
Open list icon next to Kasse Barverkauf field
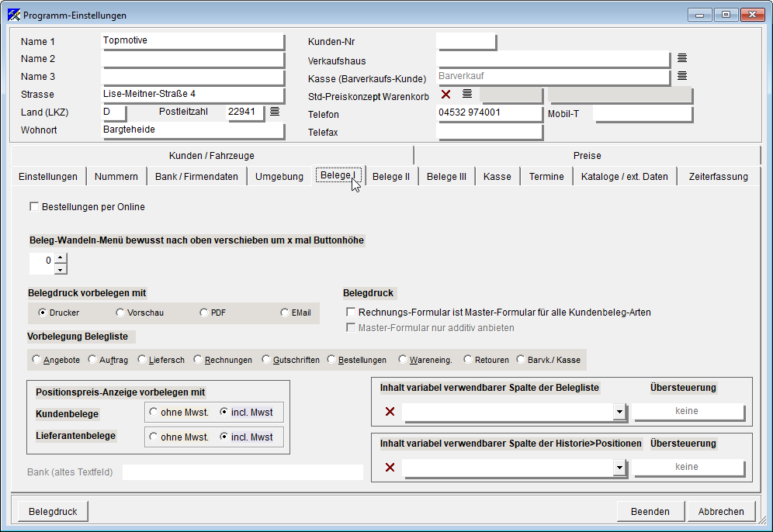pos(681,76)
